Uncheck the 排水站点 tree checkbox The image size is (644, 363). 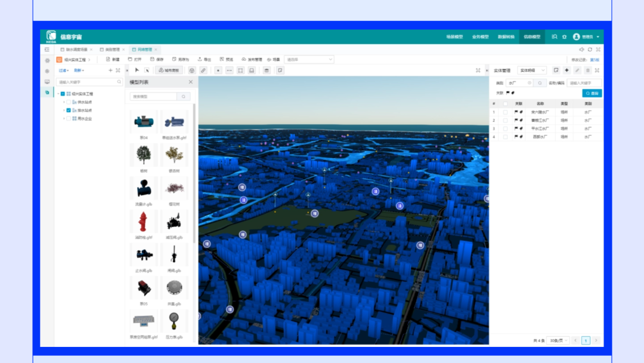tap(69, 110)
